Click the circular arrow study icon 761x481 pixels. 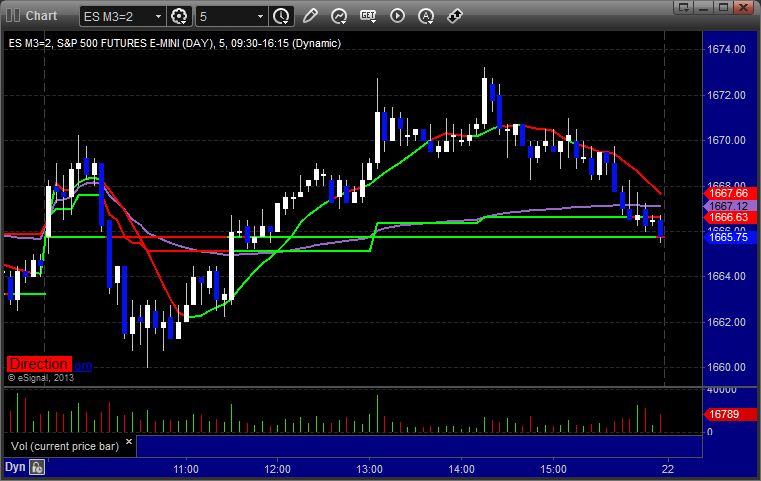point(339,16)
